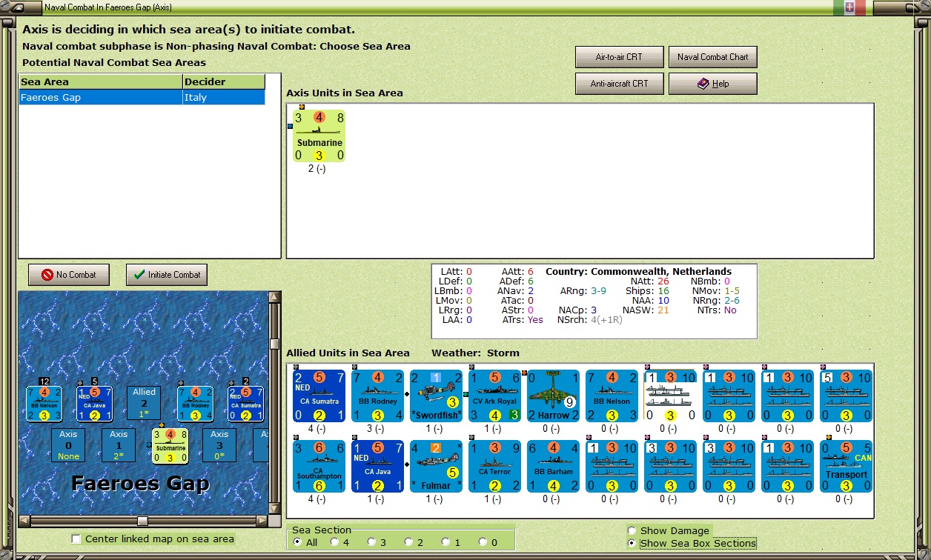This screenshot has width=931, height=560.
Task: Select the CA Southampton cruiser counter
Action: tap(319, 467)
